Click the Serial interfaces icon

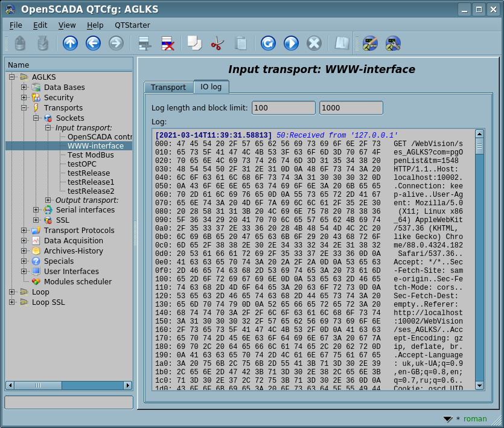[48, 210]
